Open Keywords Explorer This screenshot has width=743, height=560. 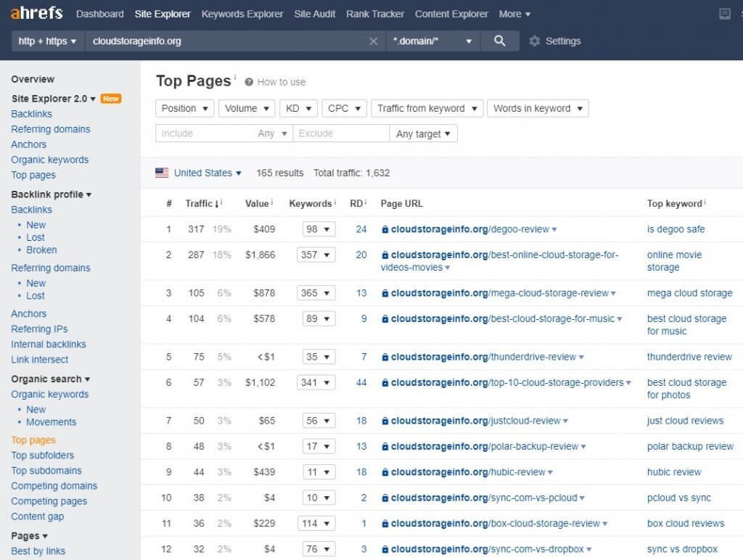pyautogui.click(x=242, y=15)
